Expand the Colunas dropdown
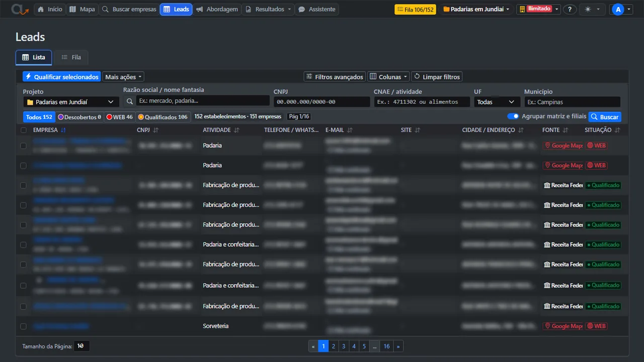 coord(388,77)
